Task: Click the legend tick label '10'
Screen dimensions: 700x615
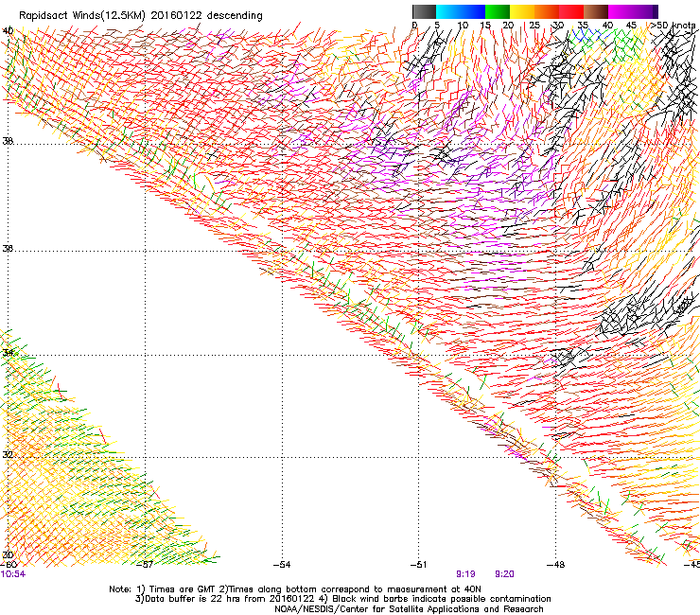Action: point(463,26)
